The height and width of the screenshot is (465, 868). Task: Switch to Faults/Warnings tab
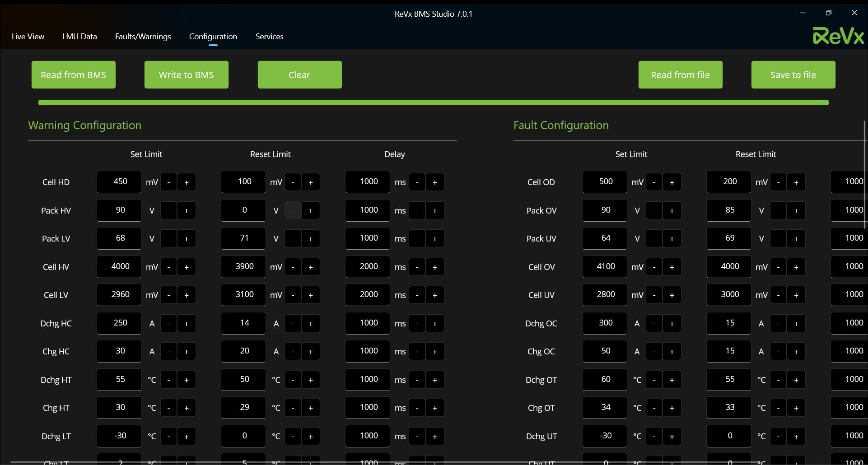[143, 37]
